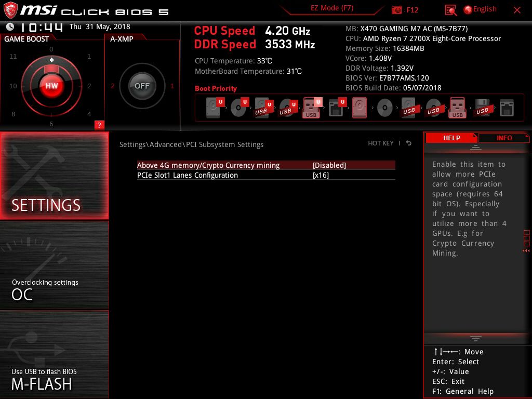Click the clock icon beside the time

click(x=10, y=26)
